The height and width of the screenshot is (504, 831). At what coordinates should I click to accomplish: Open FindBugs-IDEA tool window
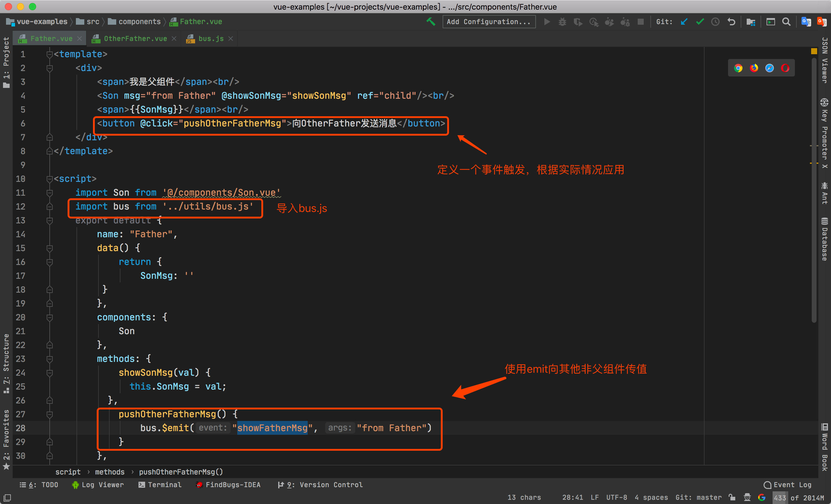[228, 485]
